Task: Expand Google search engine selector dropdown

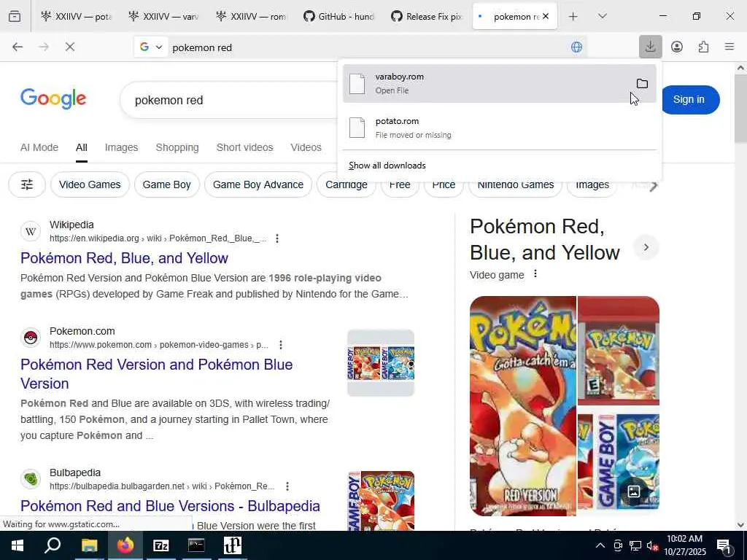Action: [150, 47]
